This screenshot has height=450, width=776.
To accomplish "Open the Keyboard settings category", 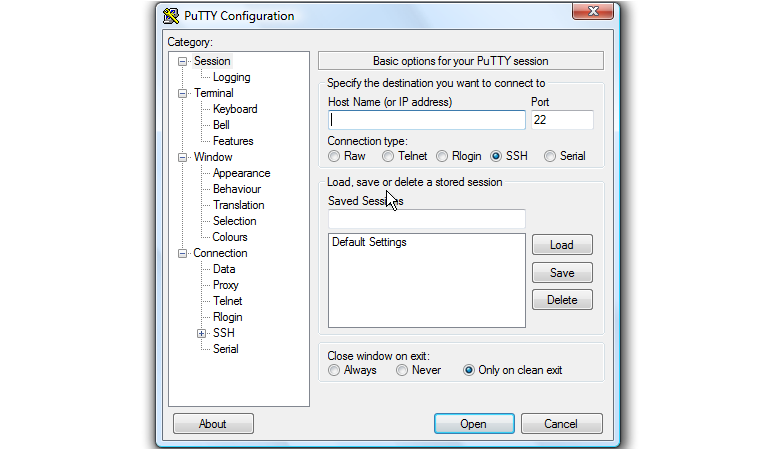I will click(235, 109).
